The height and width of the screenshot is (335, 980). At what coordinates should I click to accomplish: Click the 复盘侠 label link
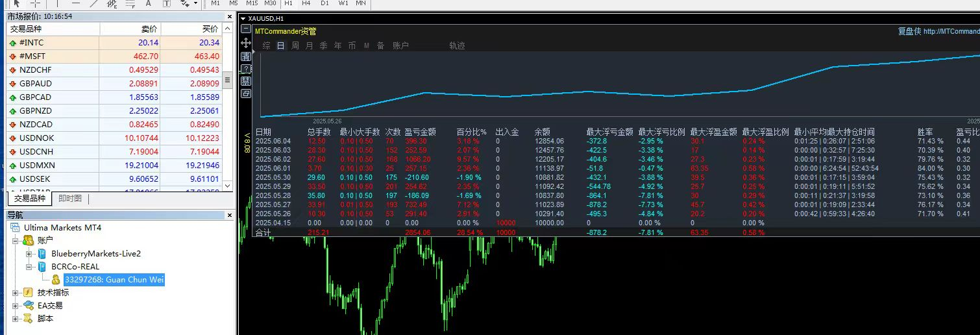(x=909, y=31)
